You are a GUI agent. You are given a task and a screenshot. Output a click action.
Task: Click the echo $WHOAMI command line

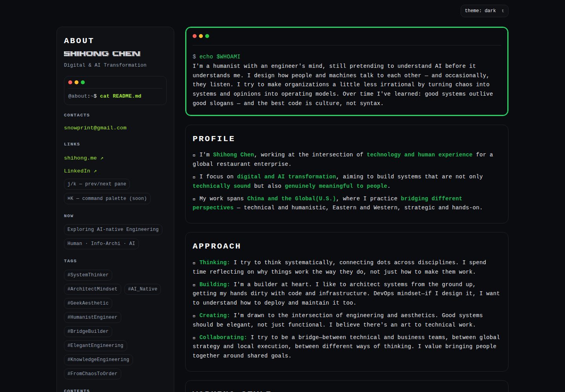pyautogui.click(x=217, y=57)
